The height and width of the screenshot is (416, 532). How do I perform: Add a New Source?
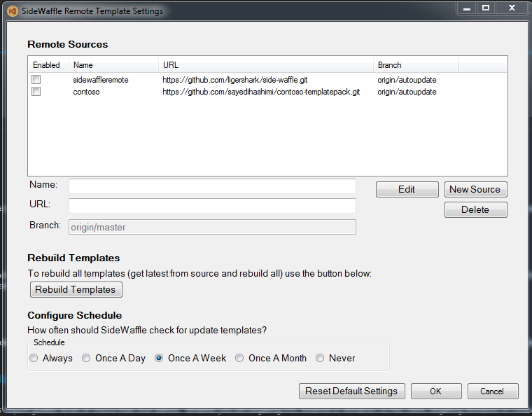tap(476, 189)
